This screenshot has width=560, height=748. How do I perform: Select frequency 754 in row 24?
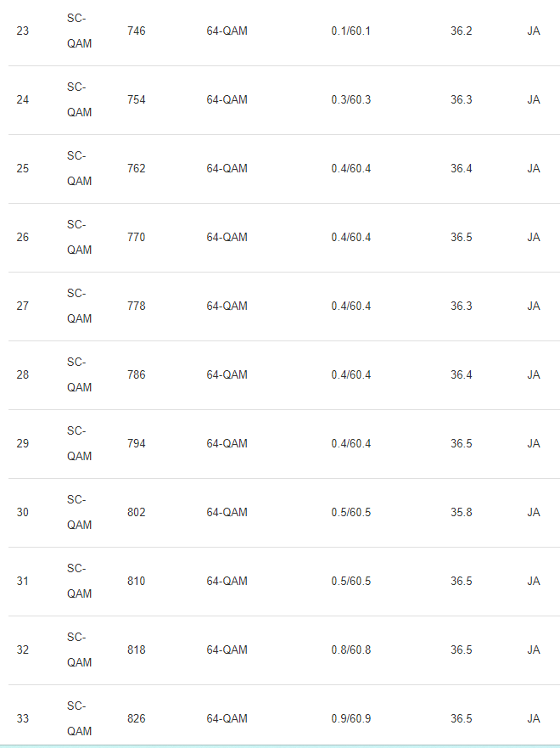click(x=137, y=99)
